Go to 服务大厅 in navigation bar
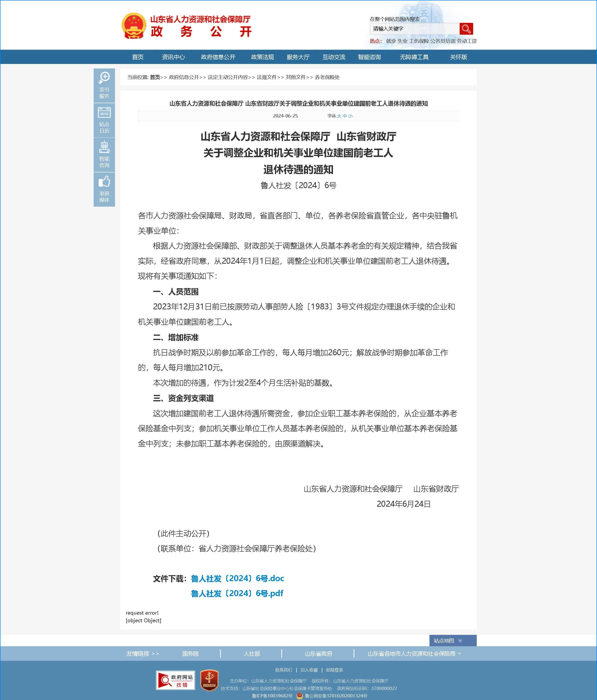 point(298,57)
